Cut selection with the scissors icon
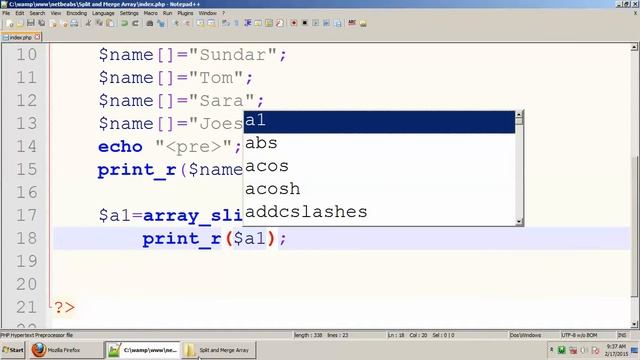Viewport: 640px width, 360px height. [88, 23]
